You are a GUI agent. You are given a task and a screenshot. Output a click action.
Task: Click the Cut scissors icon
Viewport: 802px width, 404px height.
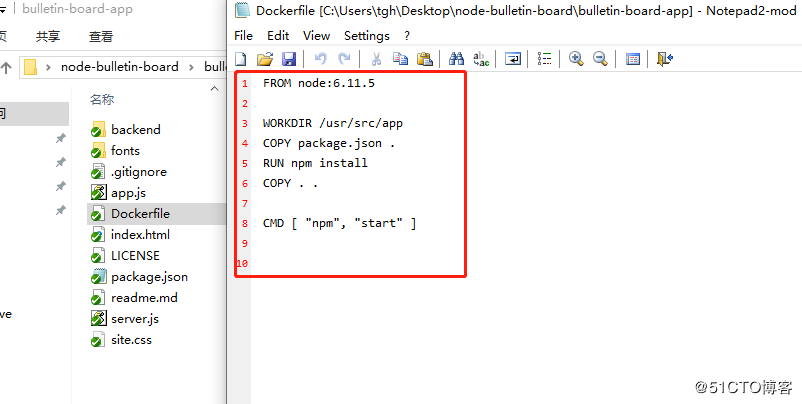coord(377,59)
